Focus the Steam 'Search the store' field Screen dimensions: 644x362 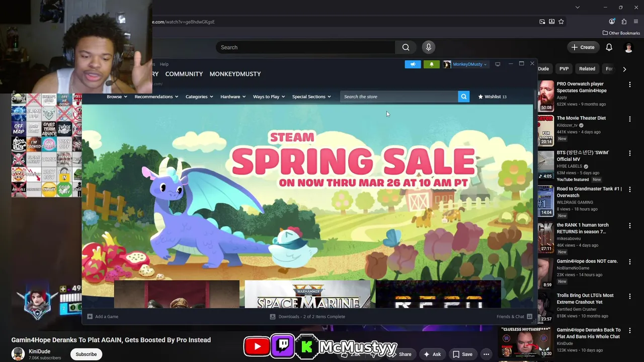point(399,97)
